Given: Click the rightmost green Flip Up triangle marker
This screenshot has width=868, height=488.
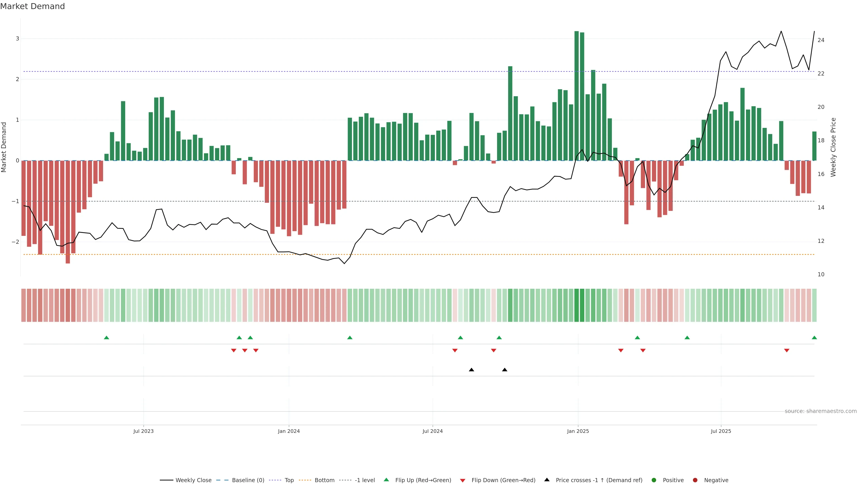Looking at the screenshot, I should click(814, 338).
